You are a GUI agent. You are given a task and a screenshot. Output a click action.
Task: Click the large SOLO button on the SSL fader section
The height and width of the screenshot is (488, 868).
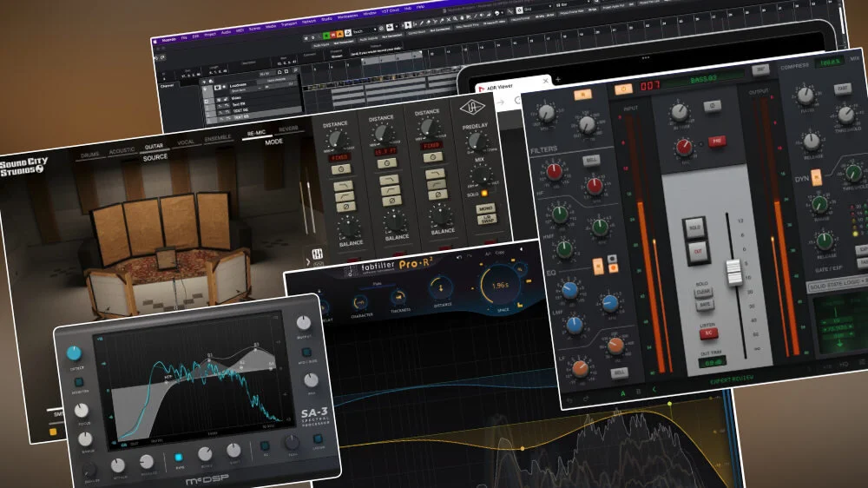pyautogui.click(x=694, y=228)
